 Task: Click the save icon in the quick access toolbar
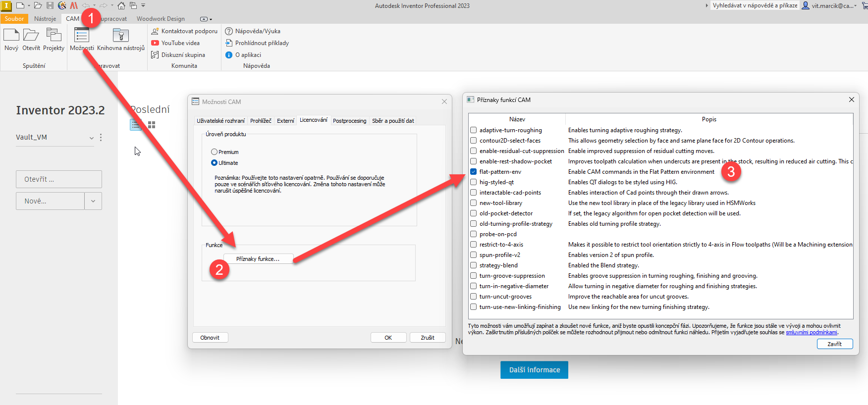50,5
